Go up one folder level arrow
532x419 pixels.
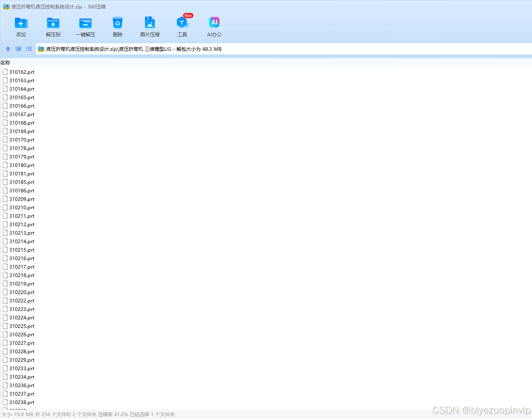[x=8, y=49]
